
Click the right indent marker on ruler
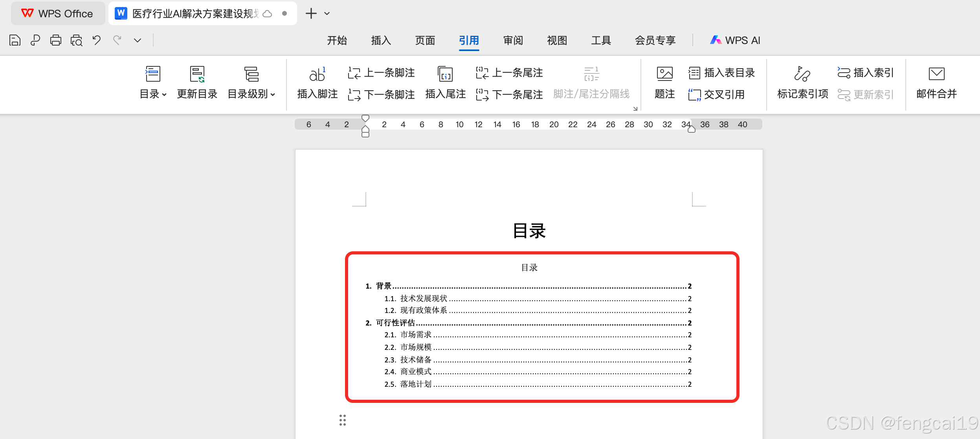692,129
